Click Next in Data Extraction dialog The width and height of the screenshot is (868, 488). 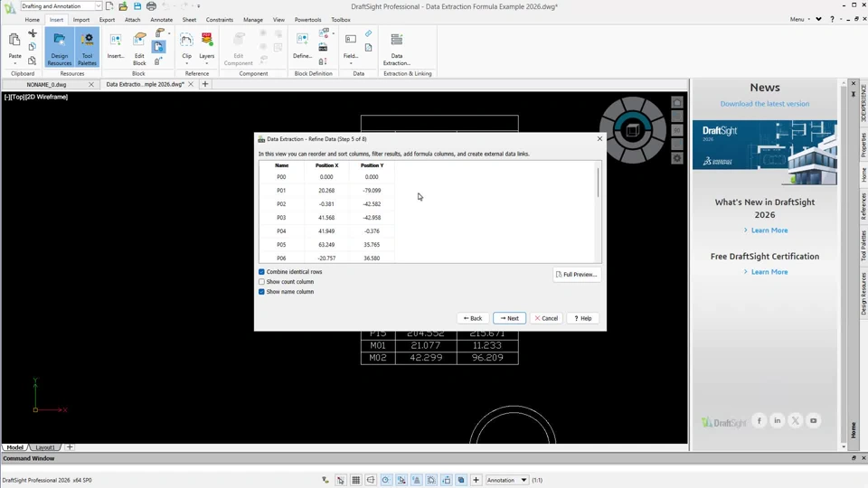(x=509, y=318)
